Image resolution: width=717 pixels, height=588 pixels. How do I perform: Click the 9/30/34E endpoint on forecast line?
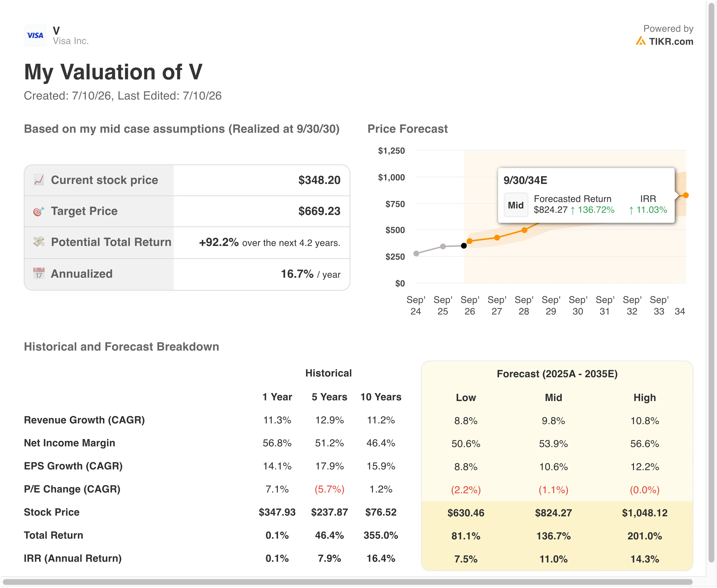pyautogui.click(x=686, y=195)
